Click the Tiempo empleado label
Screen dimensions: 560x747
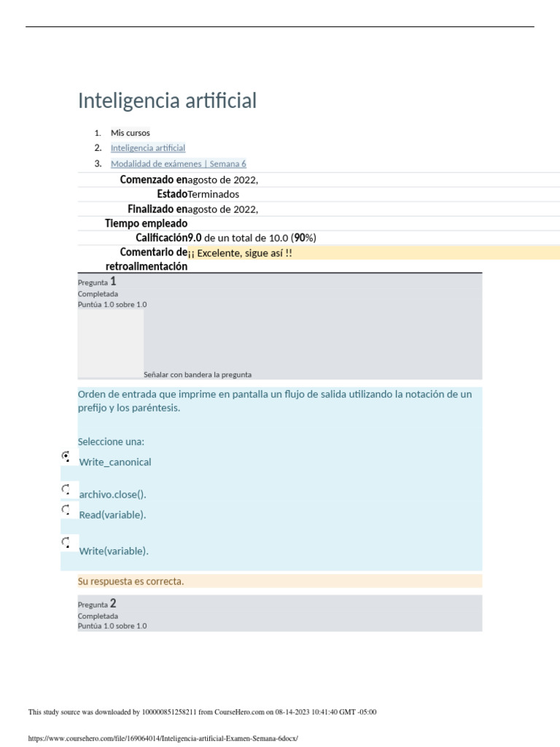146,223
